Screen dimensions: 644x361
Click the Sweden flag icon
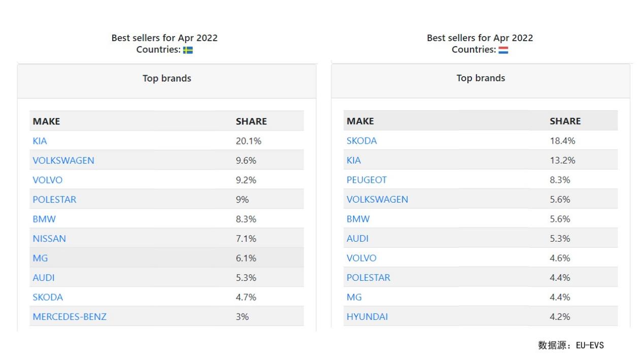click(x=188, y=50)
